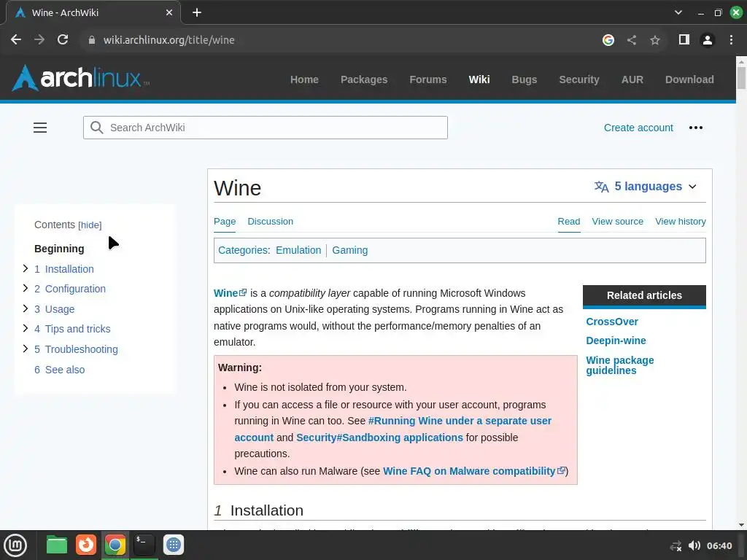747x560 pixels.
Task: Select the View source tab
Action: (617, 222)
